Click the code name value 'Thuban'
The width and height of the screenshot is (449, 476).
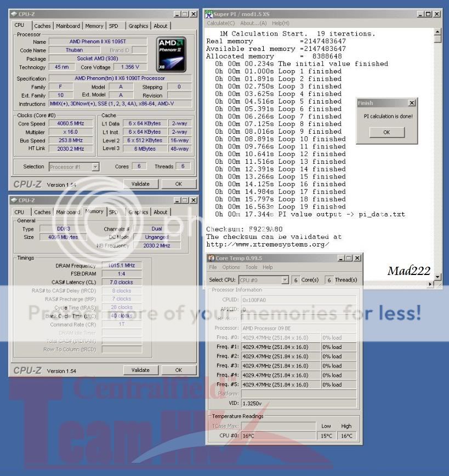(x=75, y=50)
